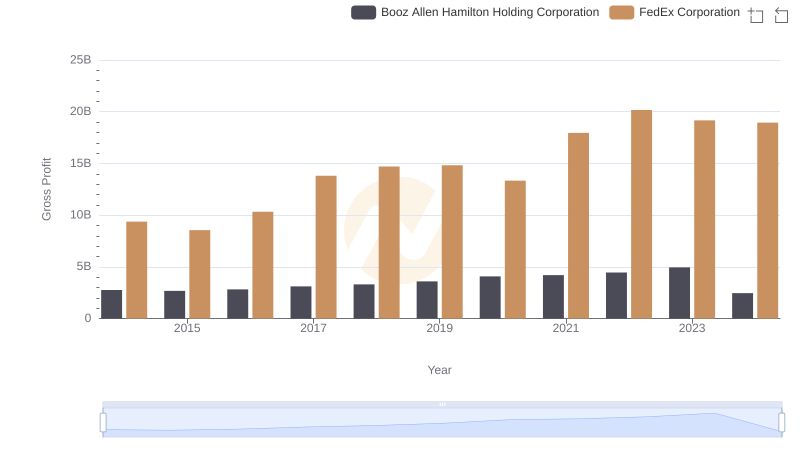Click the FedEx bar for 2020
This screenshot has height=461, width=800.
coord(515,249)
